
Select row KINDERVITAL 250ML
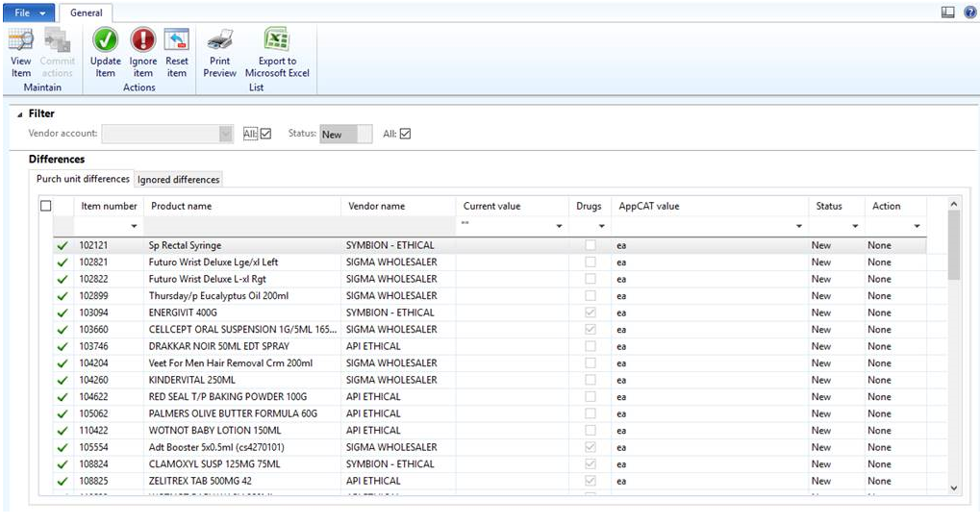(x=489, y=381)
